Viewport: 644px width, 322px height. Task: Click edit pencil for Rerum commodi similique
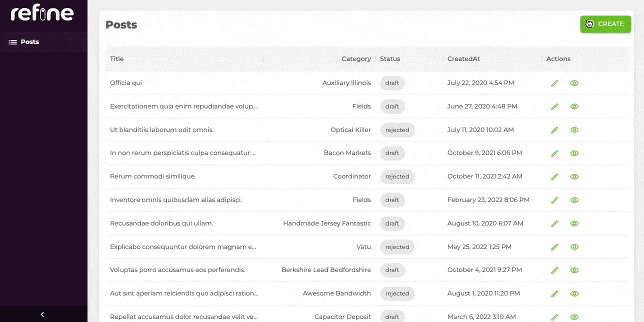(x=554, y=176)
